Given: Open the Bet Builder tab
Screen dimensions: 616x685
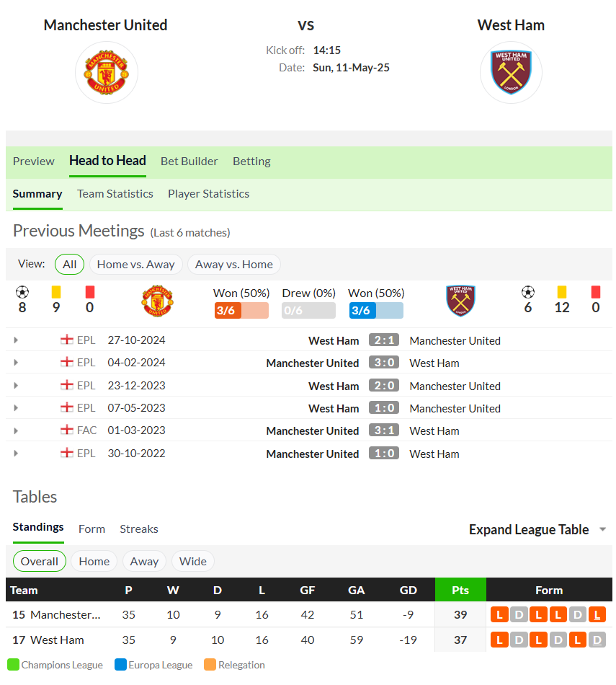Looking at the screenshot, I should click(189, 162).
